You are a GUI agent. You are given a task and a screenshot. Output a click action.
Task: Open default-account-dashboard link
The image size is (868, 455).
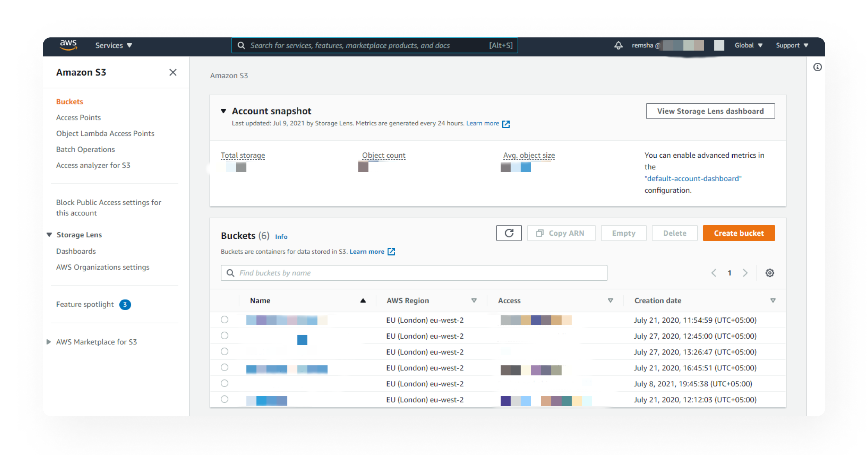(x=693, y=178)
